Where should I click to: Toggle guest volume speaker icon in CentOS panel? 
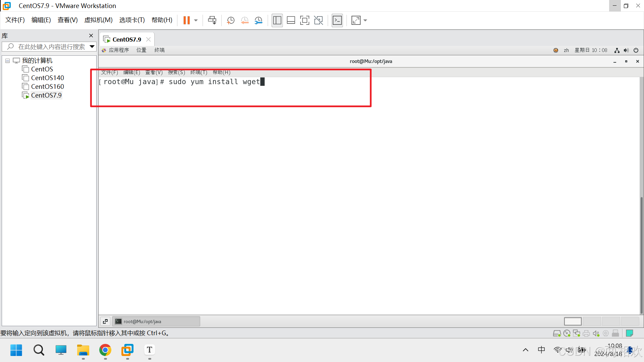626,50
